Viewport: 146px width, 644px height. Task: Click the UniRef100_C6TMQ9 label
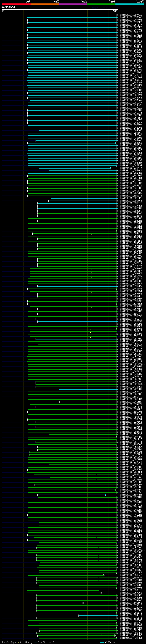(x=131, y=339)
